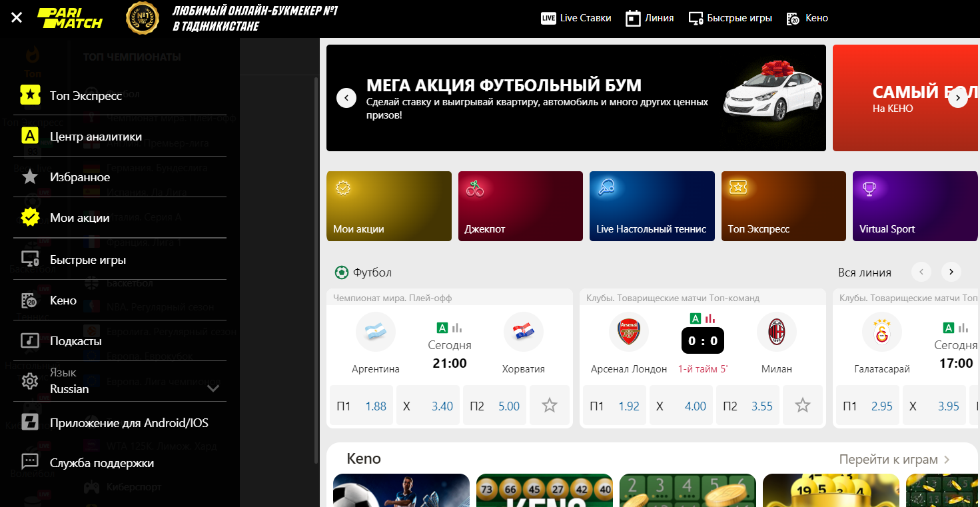Show previous football matches arrow
980x507 pixels.
coord(921,272)
